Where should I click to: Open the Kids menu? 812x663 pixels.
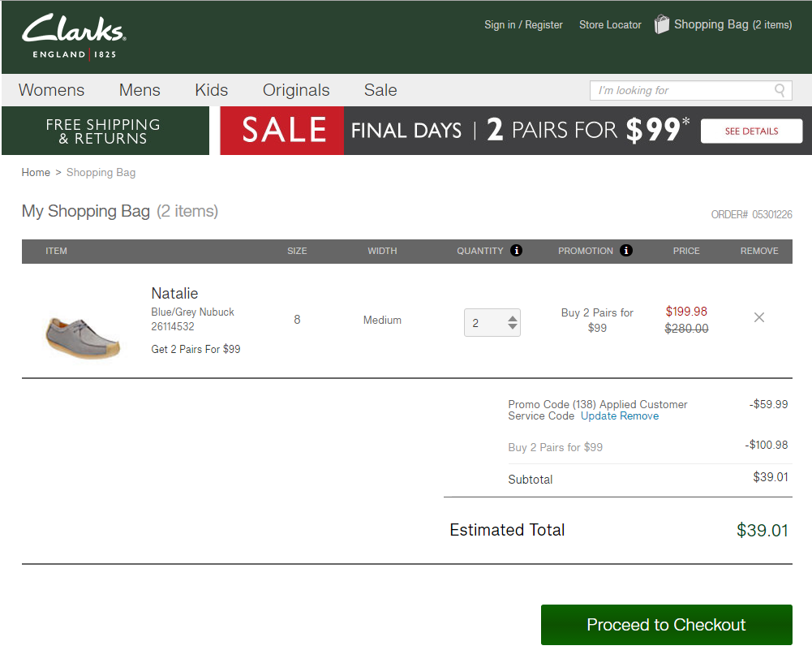(211, 90)
